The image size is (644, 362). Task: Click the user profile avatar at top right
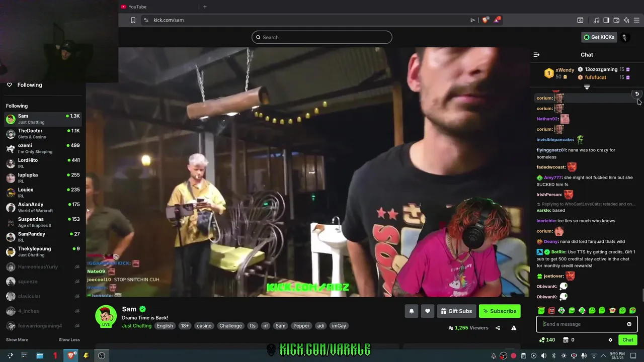(x=625, y=37)
